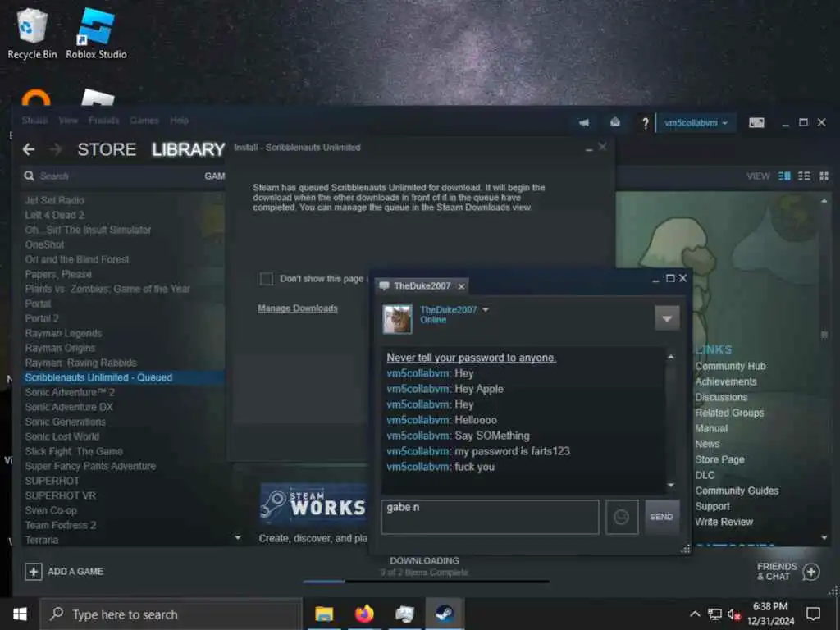Click the game list scroll down arrow
The height and width of the screenshot is (630, 840).
point(238,537)
